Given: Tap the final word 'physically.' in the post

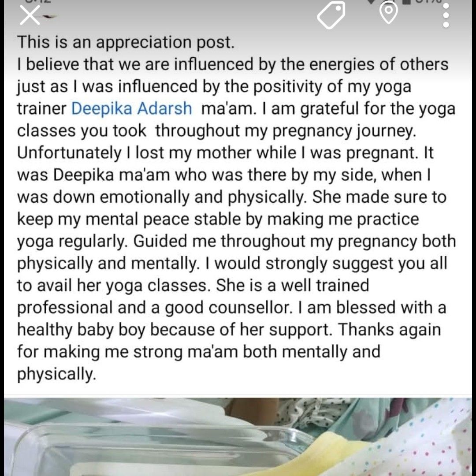Looking at the screenshot, I should tap(56, 374).
